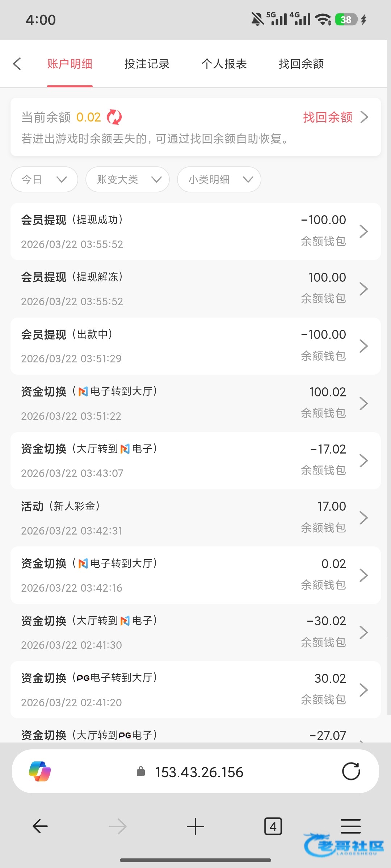The image size is (391, 868).
Task: Expand the 小类明细 subcategory dropdown
Action: (x=219, y=179)
